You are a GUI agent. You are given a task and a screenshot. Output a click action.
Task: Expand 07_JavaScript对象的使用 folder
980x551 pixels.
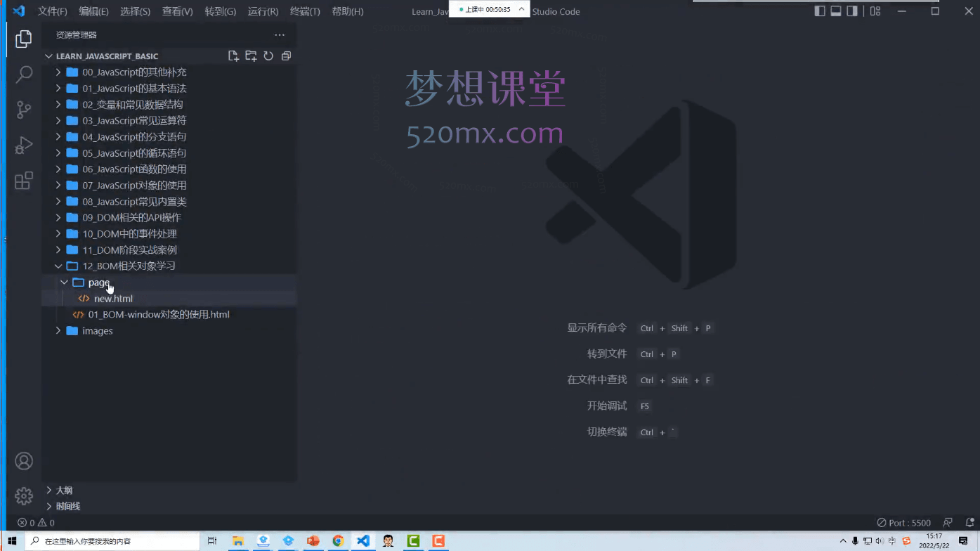pyautogui.click(x=169, y=186)
